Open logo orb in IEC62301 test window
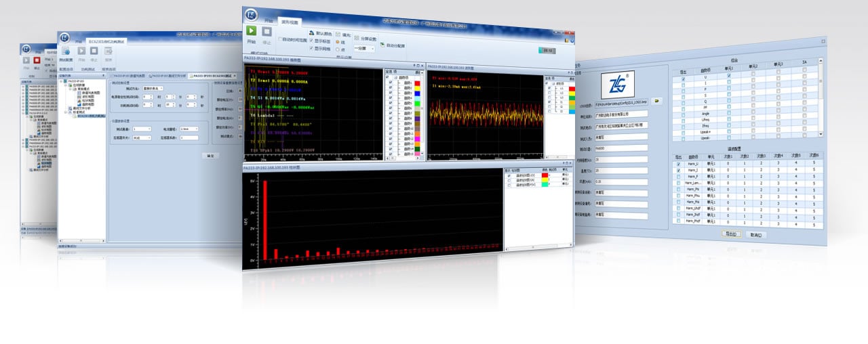This screenshot has height=344, width=868. [x=65, y=38]
